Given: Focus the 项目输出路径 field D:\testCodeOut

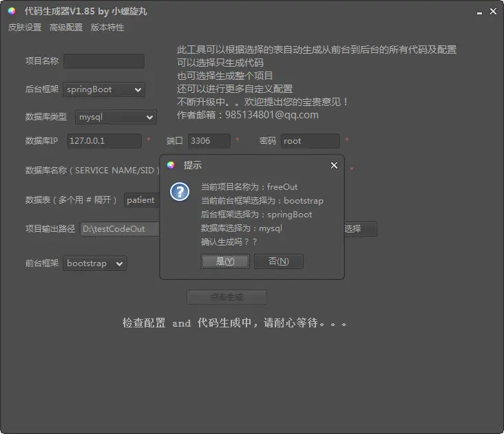Looking at the screenshot, I should 120,229.
